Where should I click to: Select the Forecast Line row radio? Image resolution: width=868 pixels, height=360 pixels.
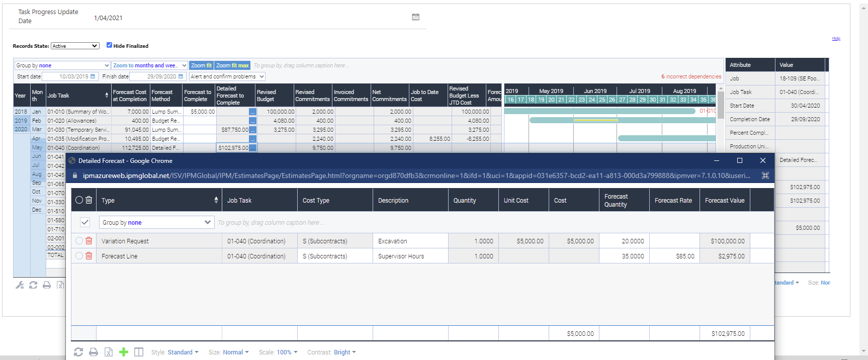click(x=79, y=256)
